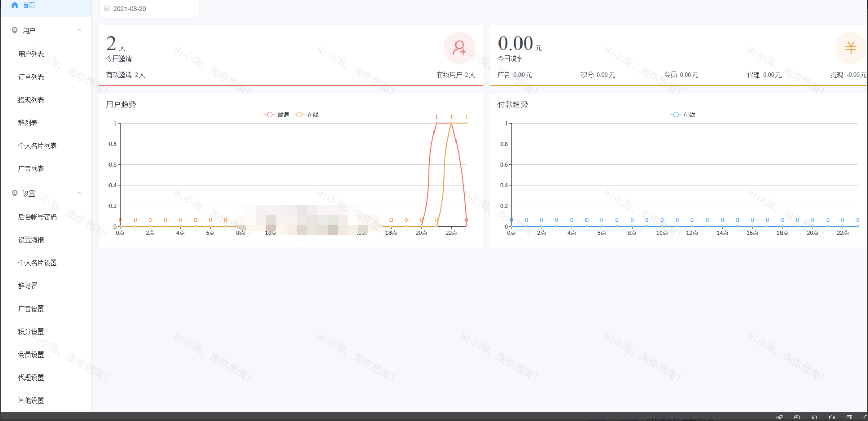Click the calendar icon in the date field
This screenshot has width=868, height=421.
pos(107,9)
